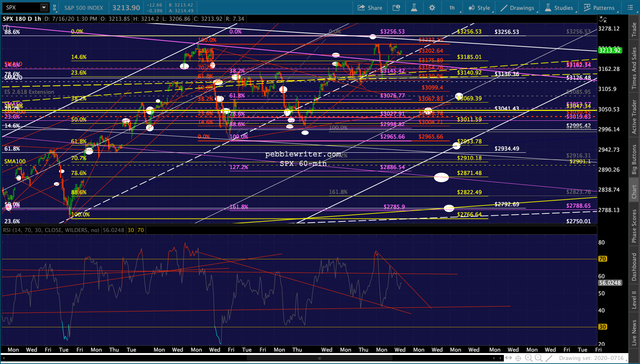The image size is (640, 364).
Task: Open chart settings gear icon
Action: click(432, 8)
